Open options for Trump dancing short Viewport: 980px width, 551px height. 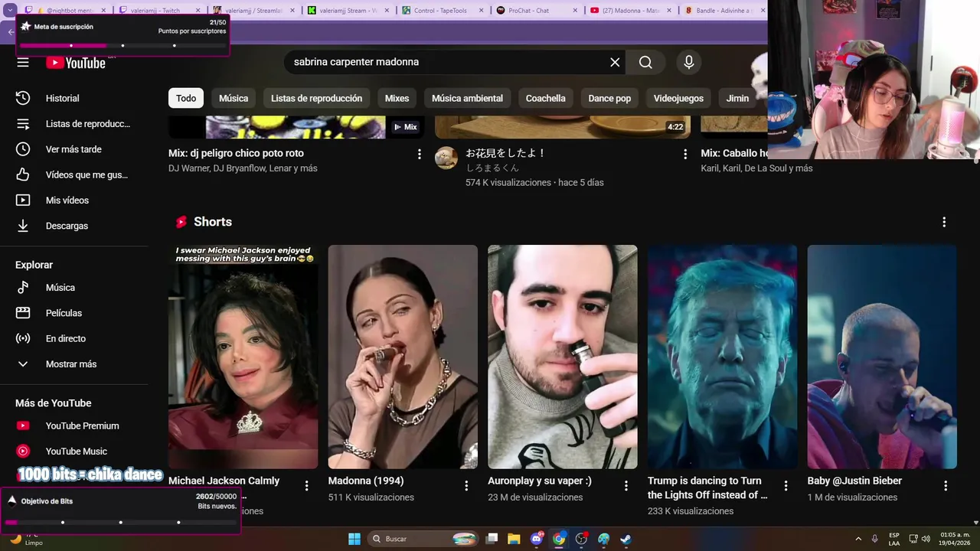(x=786, y=486)
